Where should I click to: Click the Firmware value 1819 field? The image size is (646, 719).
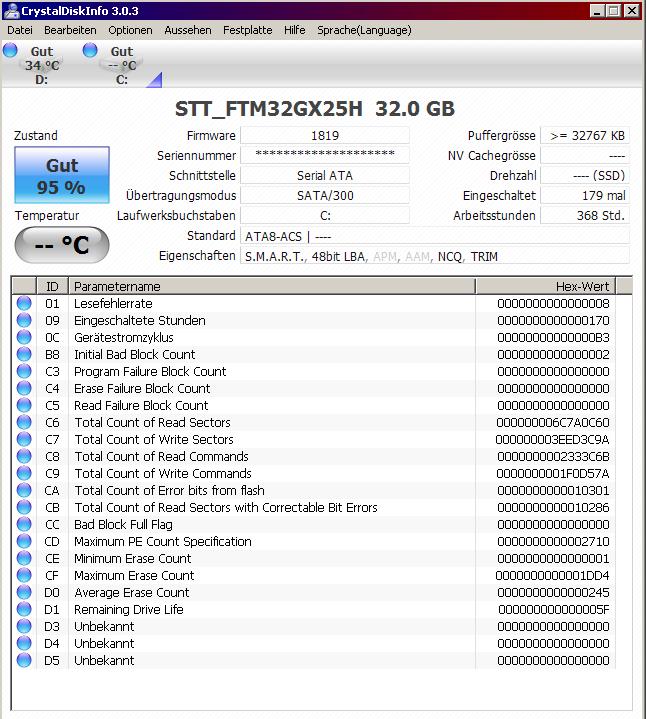[x=325, y=136]
